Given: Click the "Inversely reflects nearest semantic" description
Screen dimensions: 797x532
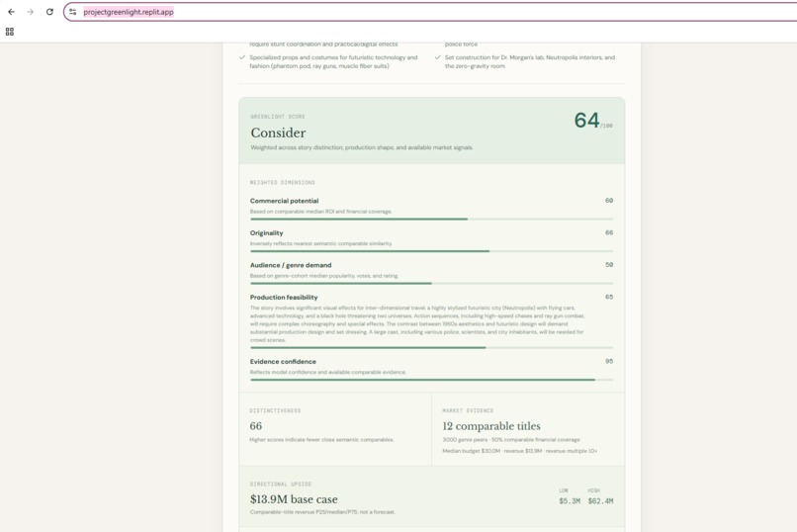Looking at the screenshot, I should (320, 243).
